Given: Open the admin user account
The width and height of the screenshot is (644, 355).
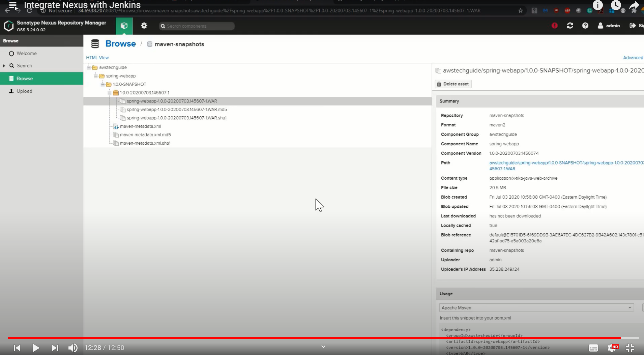Looking at the screenshot, I should (x=609, y=26).
